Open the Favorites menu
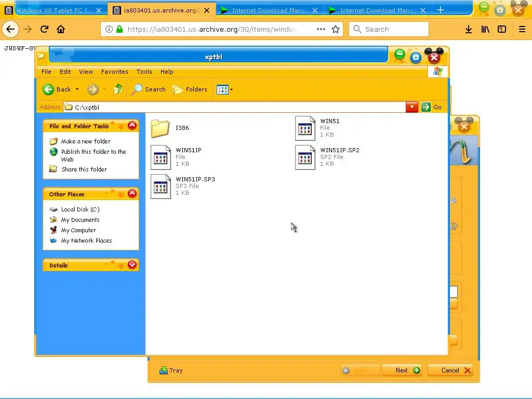 115,72
